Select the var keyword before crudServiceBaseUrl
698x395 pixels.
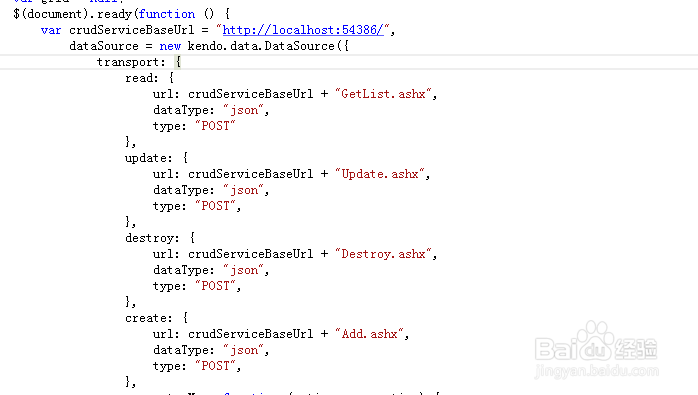click(x=51, y=30)
